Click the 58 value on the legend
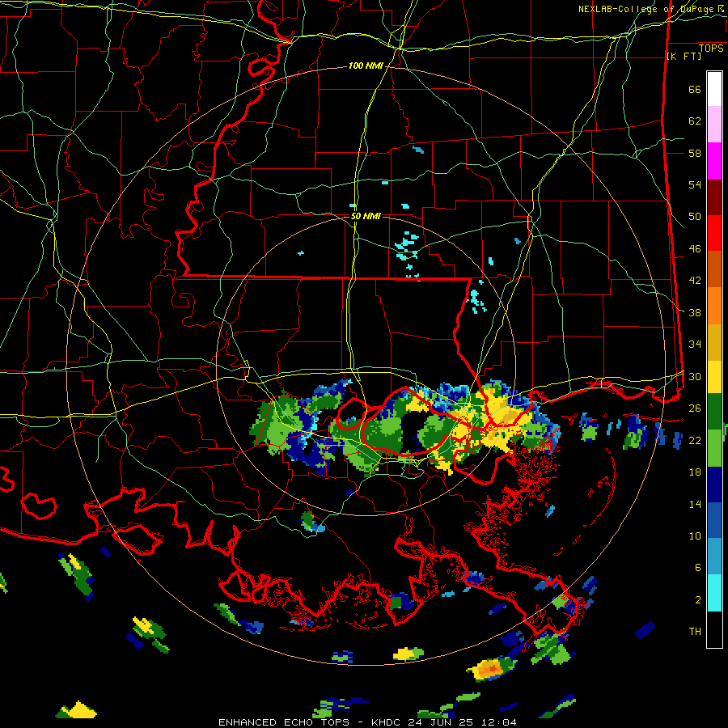Image resolution: width=728 pixels, height=728 pixels. click(695, 153)
